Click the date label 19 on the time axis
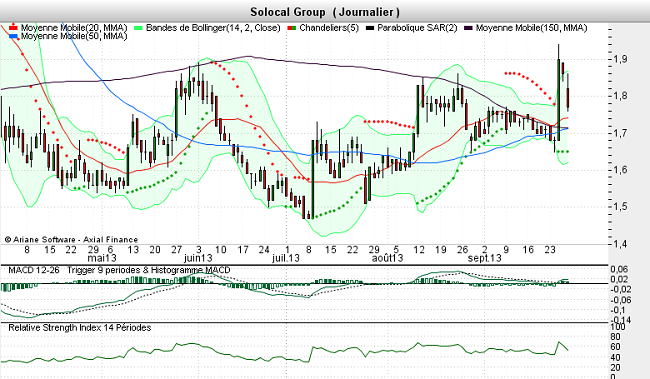The image size is (650, 379). tap(441, 250)
